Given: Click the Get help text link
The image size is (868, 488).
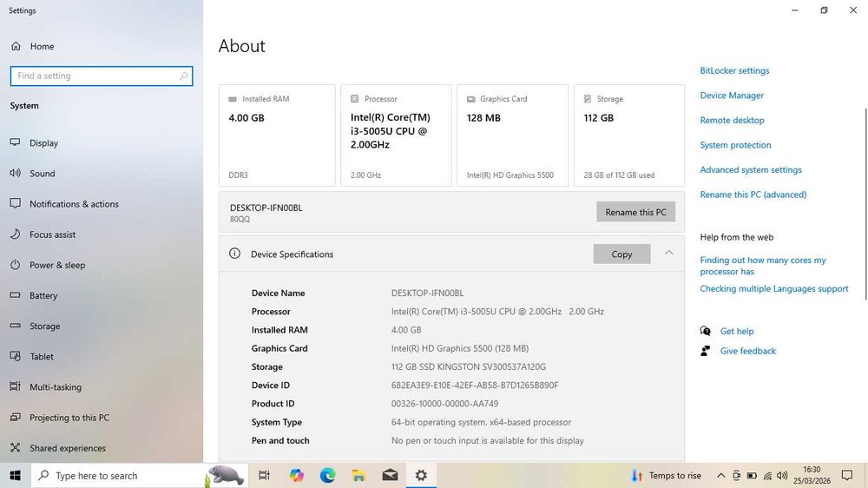Looking at the screenshot, I should pyautogui.click(x=737, y=331).
